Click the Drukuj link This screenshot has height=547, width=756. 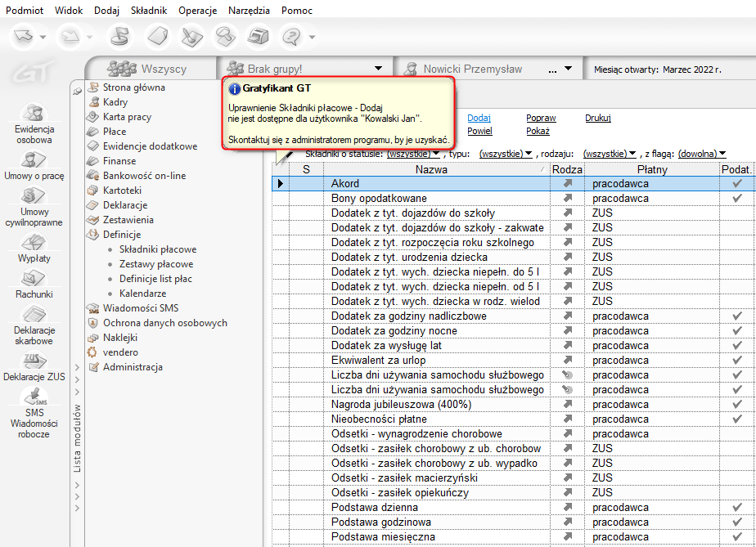pos(597,118)
